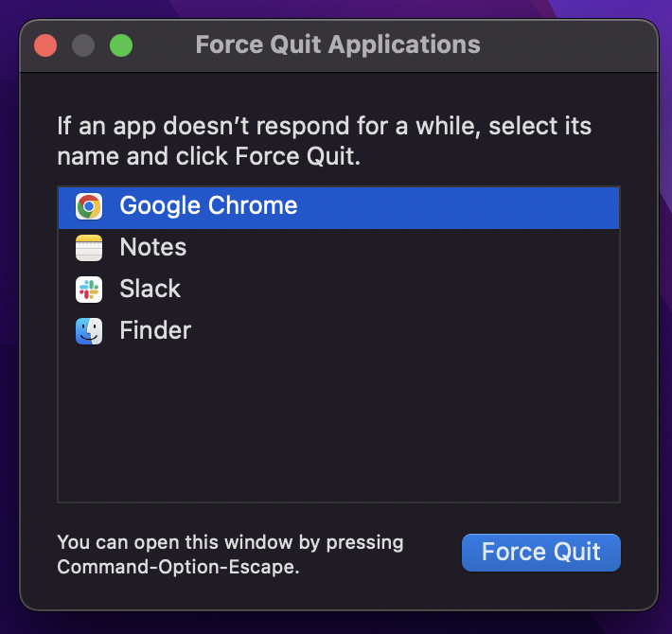This screenshot has height=634, width=672.
Task: Click the instruction text above the app list
Action: pyautogui.click(x=322, y=141)
